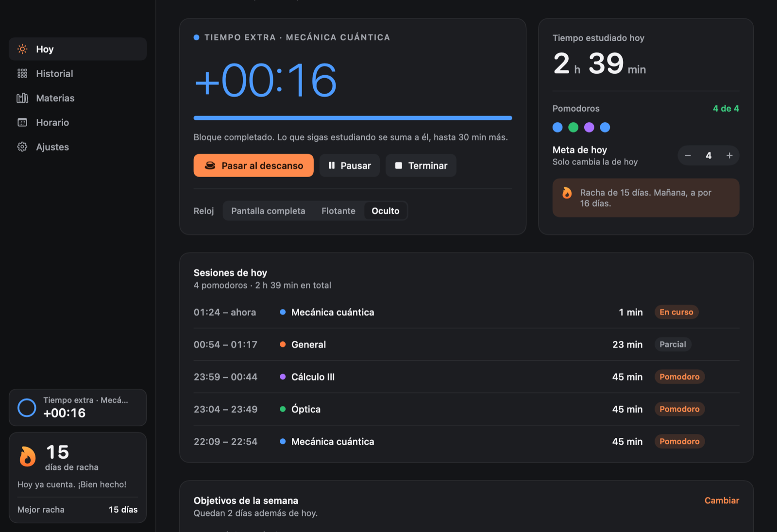The width and height of the screenshot is (777, 532).
Task: Click the calendar icon beside Horario
Action: (22, 122)
